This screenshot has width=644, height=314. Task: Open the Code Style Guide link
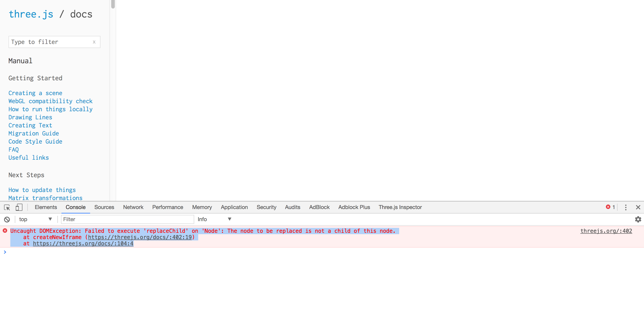pyautogui.click(x=35, y=142)
